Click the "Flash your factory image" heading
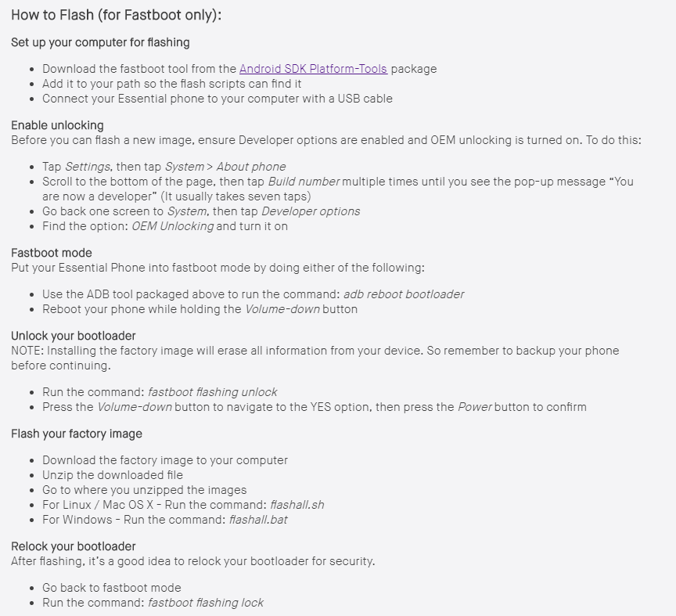Viewport: 676px width, 616px height. click(77, 434)
